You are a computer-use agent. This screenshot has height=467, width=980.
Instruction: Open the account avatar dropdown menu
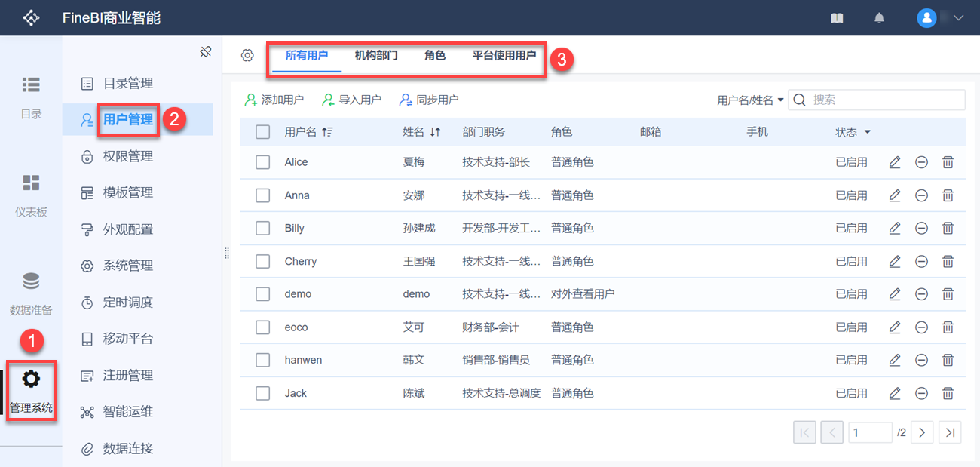941,18
